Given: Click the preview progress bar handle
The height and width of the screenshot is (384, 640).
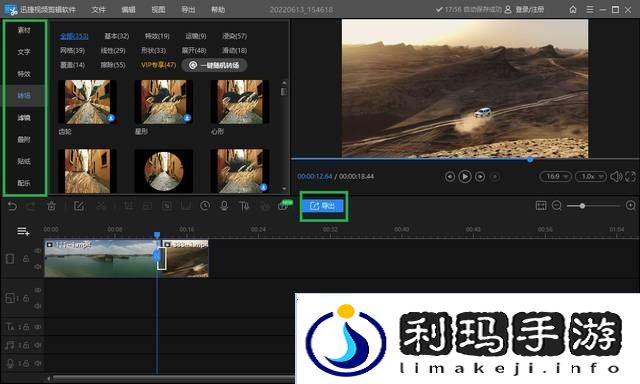Looking at the screenshot, I should [530, 159].
